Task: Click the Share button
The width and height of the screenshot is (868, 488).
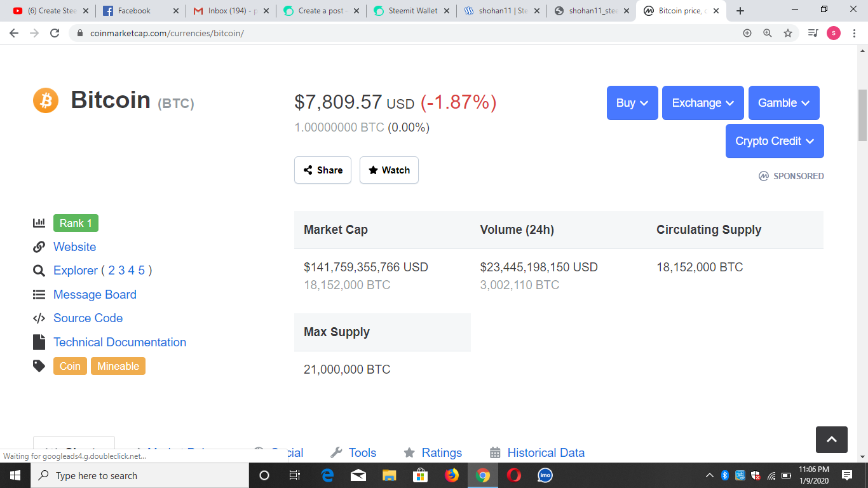Action: [x=323, y=170]
